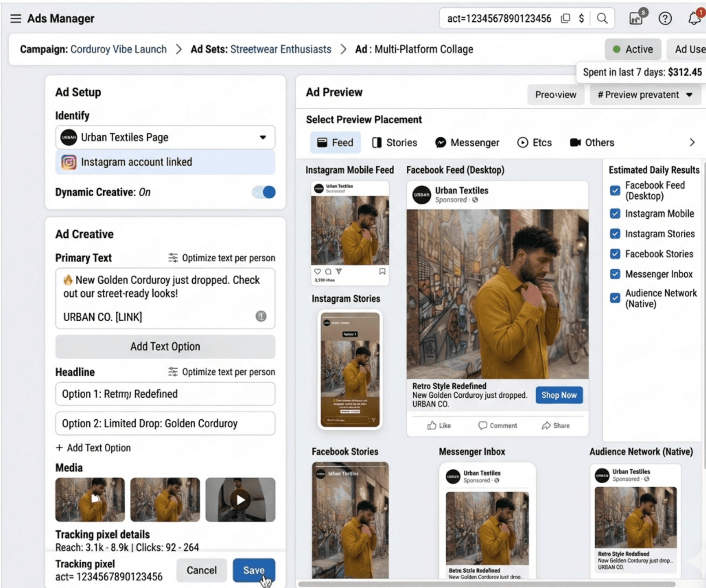Click the Headline Option 2 Limited Drop field

[165, 423]
